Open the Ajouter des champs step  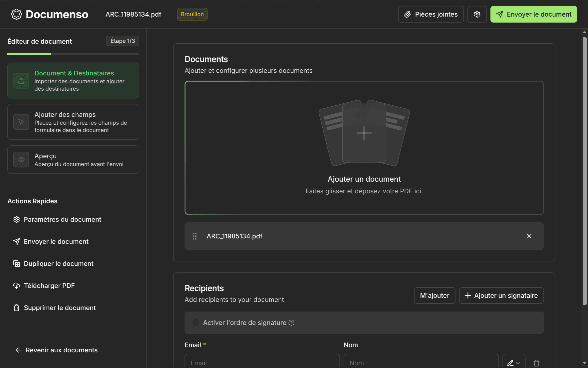(73, 122)
